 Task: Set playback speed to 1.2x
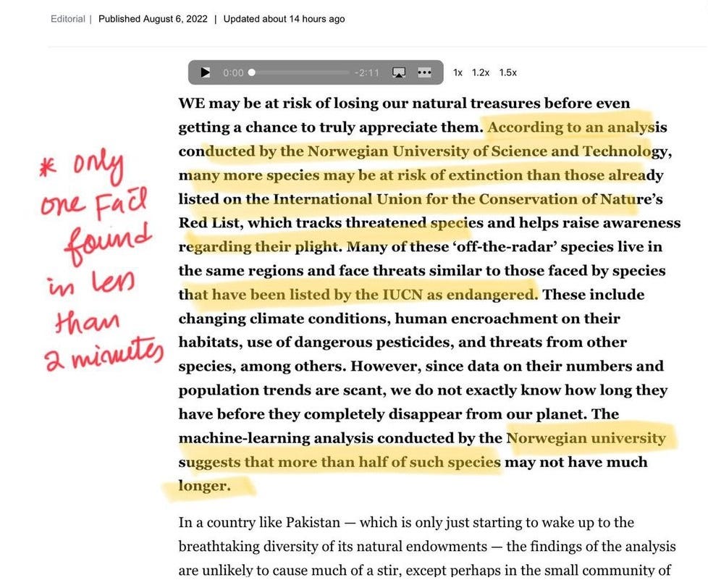pos(481,72)
